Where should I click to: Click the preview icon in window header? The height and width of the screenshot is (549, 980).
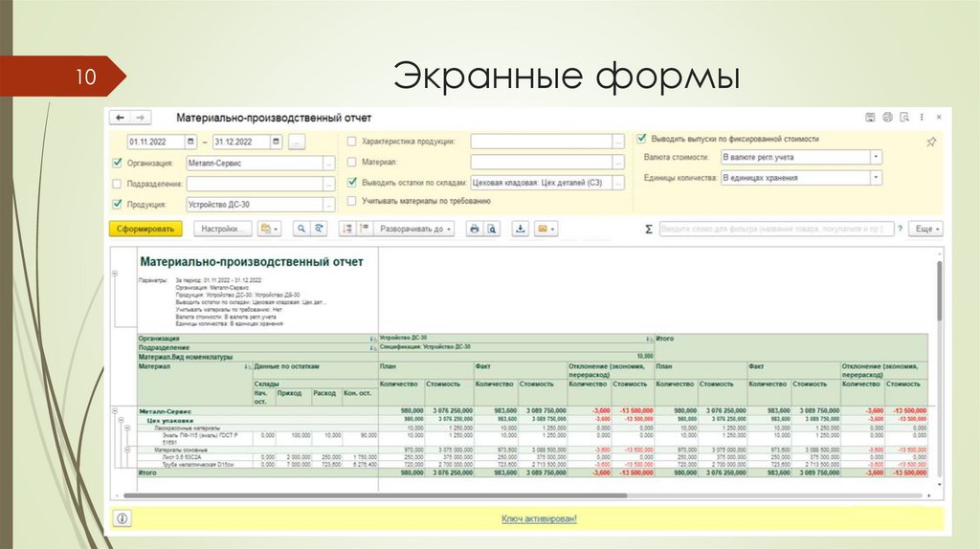903,118
